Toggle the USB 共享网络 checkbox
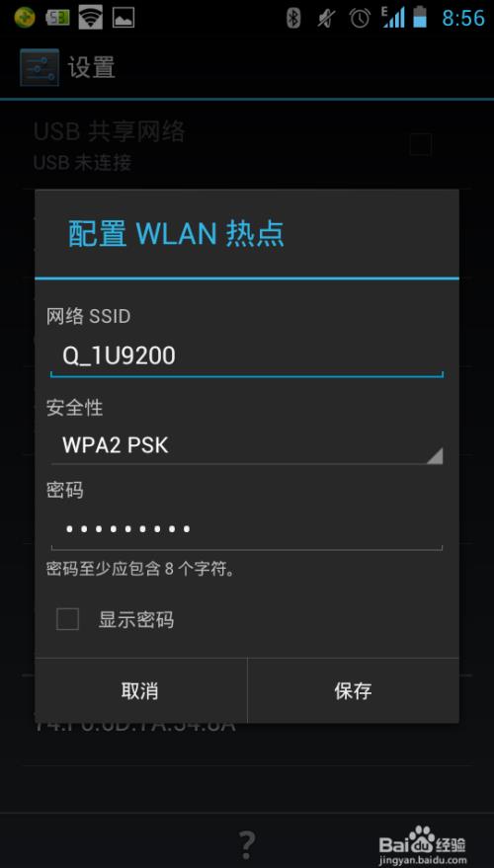 click(420, 145)
